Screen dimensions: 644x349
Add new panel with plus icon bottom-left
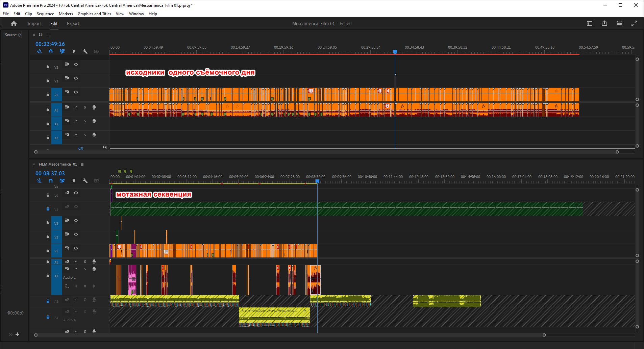coord(18,334)
